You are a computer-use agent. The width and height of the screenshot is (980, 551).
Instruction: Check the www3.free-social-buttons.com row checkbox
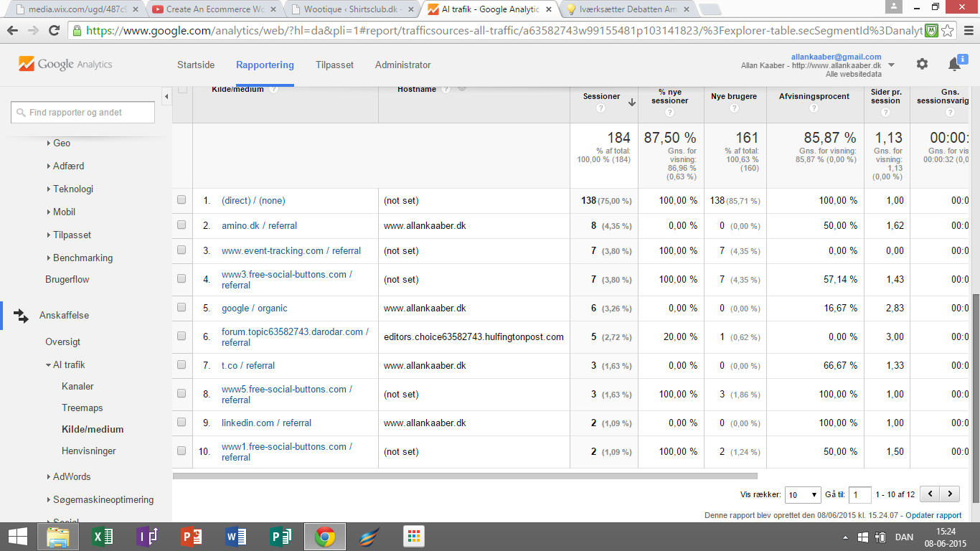pos(182,279)
